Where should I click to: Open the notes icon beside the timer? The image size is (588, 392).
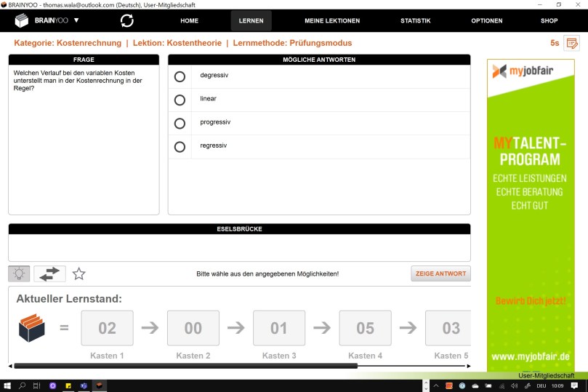tap(571, 43)
